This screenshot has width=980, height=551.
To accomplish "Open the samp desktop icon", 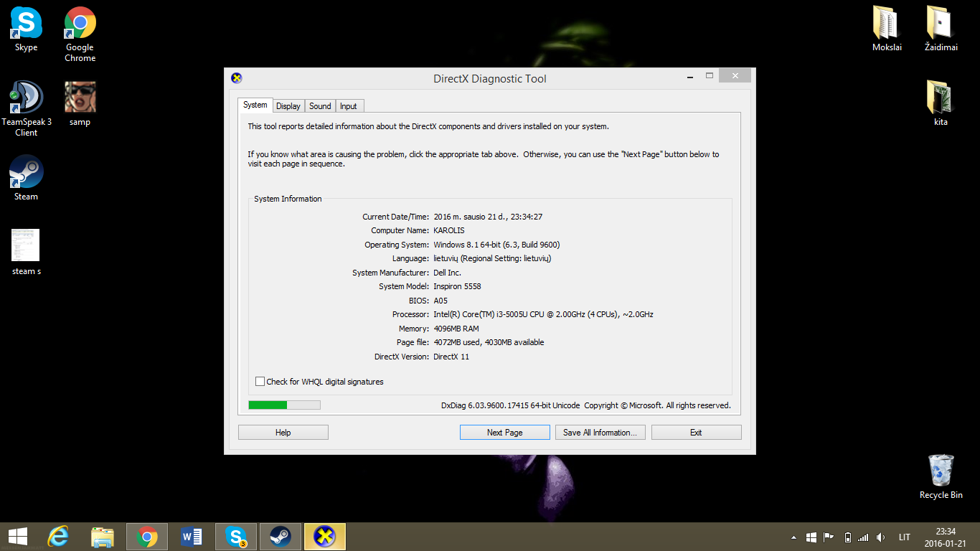I will 80,104.
